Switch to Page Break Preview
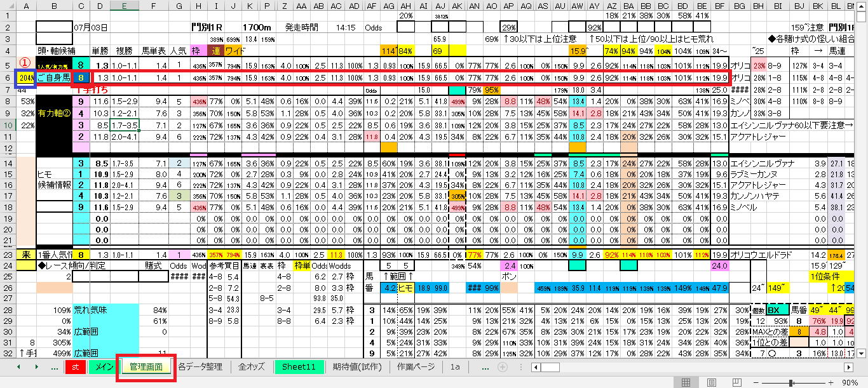 click(735, 383)
